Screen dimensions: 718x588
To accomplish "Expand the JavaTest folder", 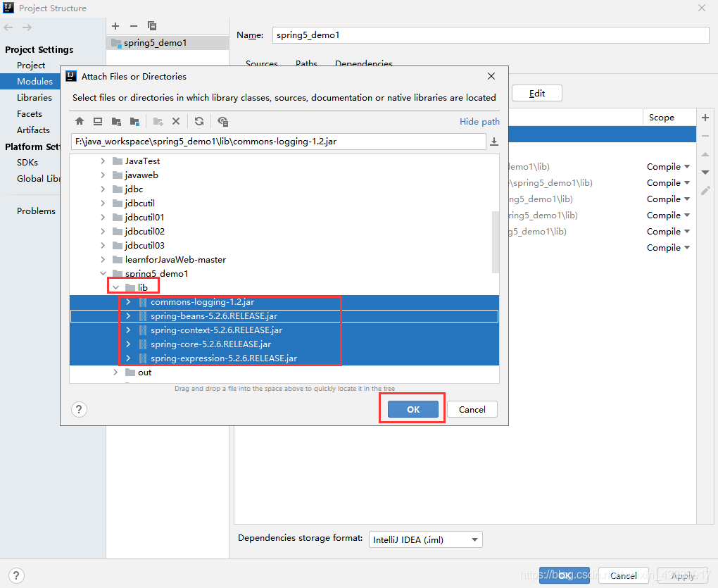I will [103, 161].
